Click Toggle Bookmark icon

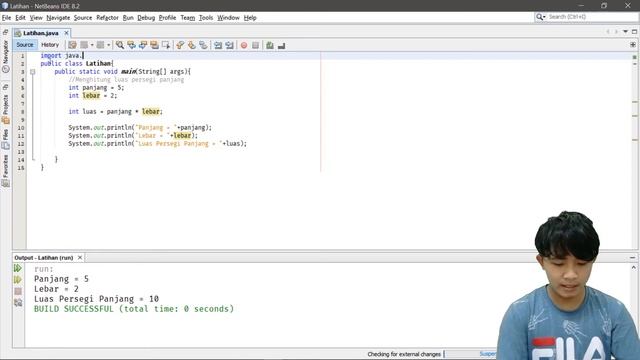(203, 45)
